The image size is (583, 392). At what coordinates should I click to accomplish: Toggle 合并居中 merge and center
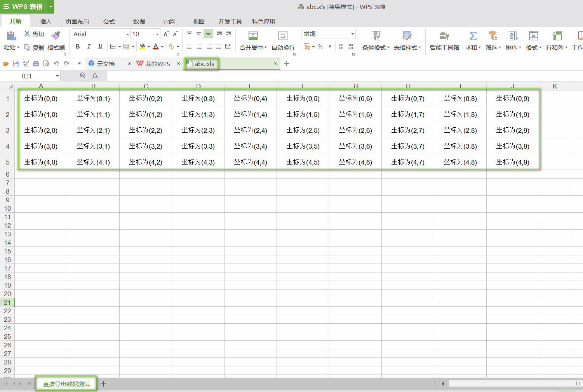click(x=252, y=41)
